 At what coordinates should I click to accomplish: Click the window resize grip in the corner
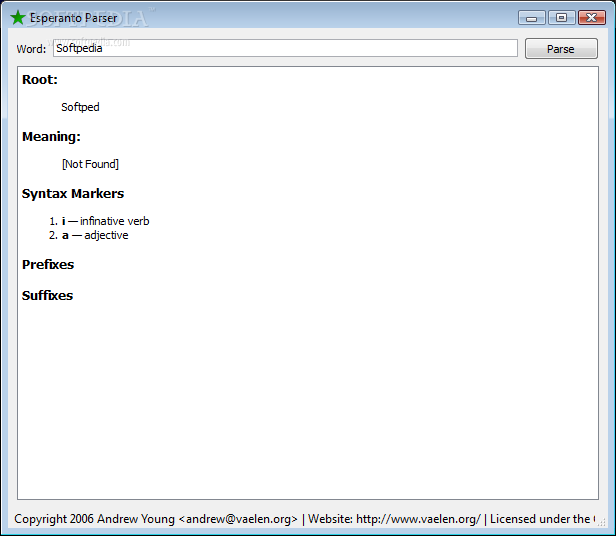(x=601, y=521)
